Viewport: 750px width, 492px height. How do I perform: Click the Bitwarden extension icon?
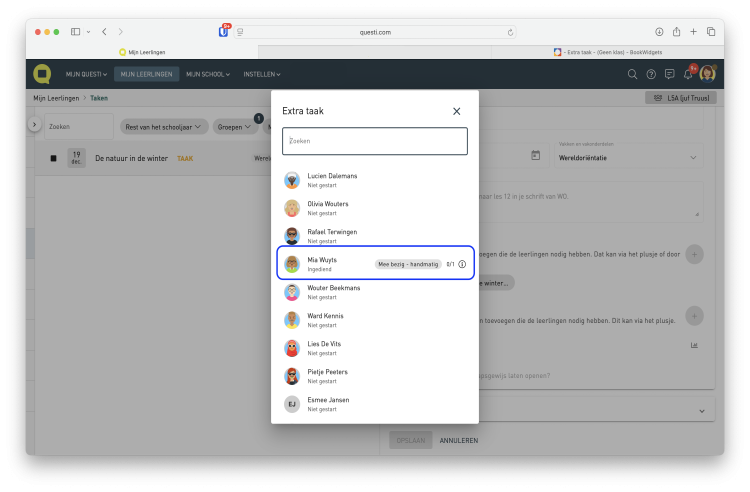(x=223, y=32)
